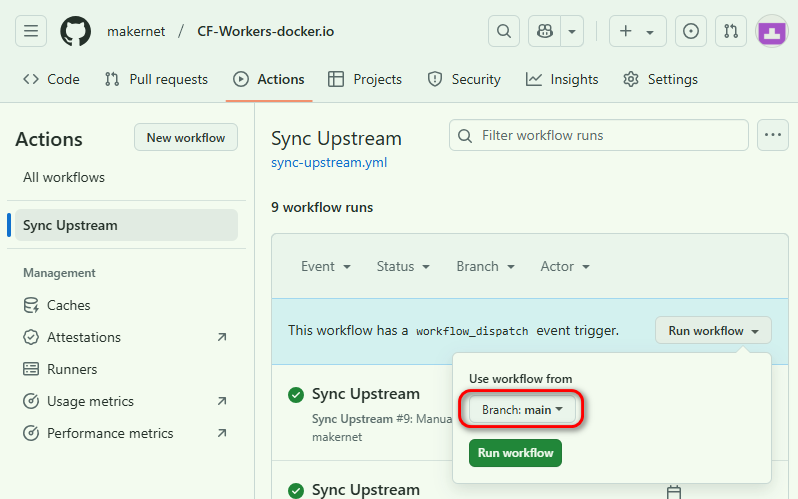Open the Settings tab
Image resolution: width=798 pixels, height=499 pixels.
[660, 79]
